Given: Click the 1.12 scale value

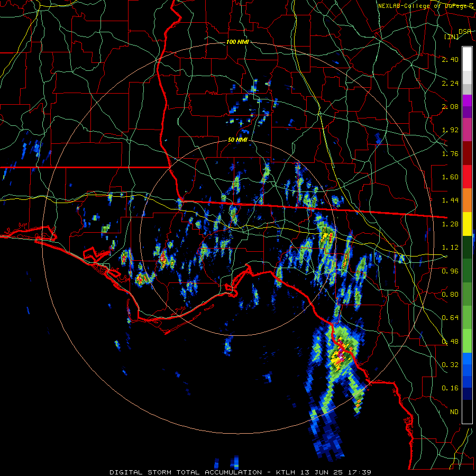Looking at the screenshot, I should [x=450, y=248].
